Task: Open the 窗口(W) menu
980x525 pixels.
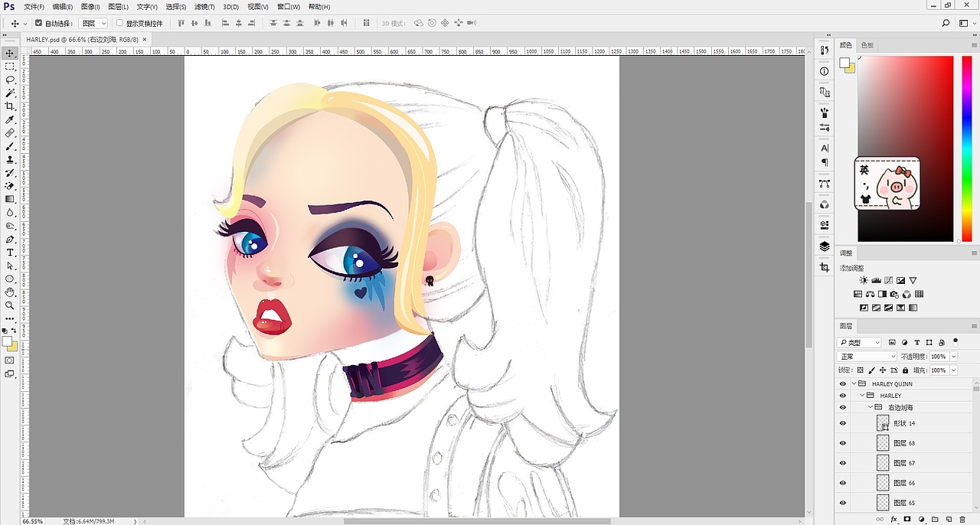Action: (289, 7)
